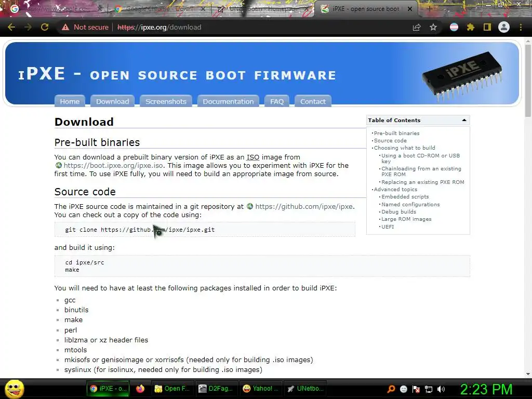
Task: Open Debug builds contents entry
Action: click(x=398, y=212)
